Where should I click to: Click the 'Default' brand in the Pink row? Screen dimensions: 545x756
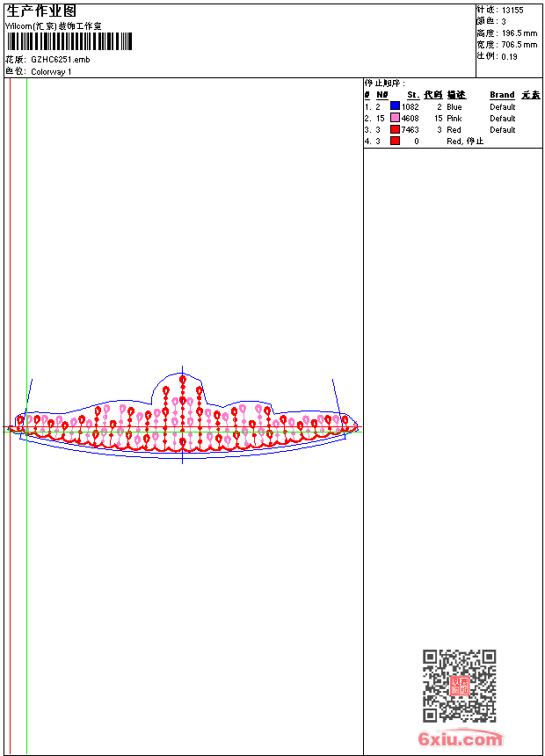pos(503,118)
